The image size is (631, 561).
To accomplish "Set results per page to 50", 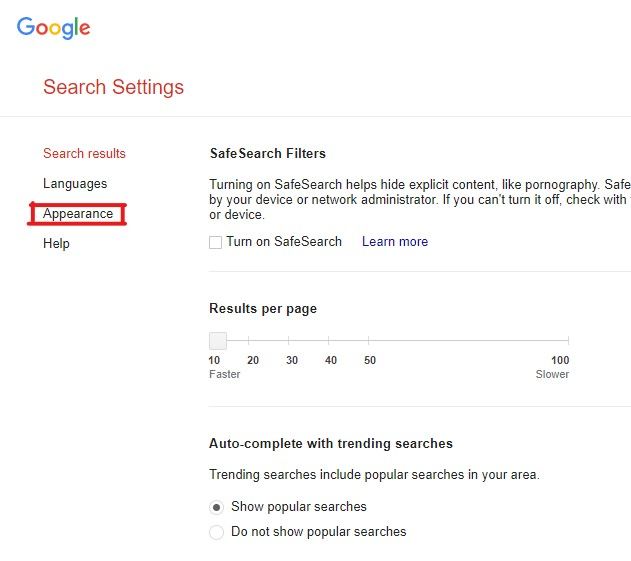I will coord(368,341).
